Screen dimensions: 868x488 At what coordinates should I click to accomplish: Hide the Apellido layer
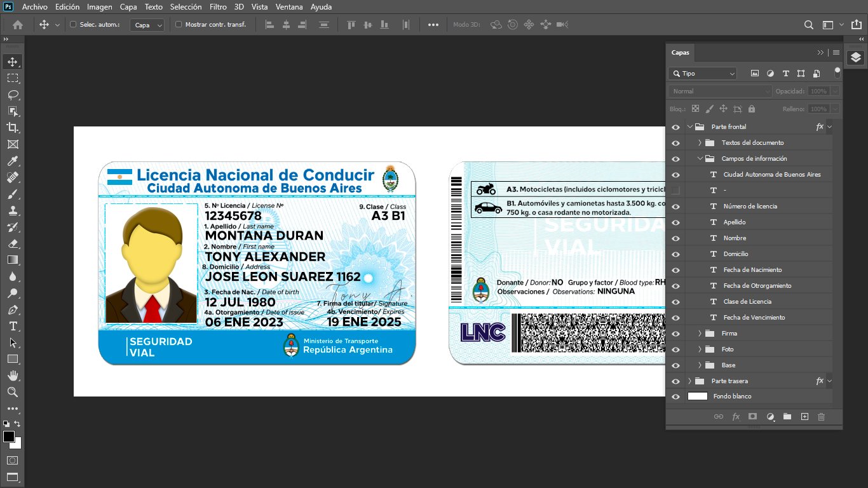(x=675, y=222)
